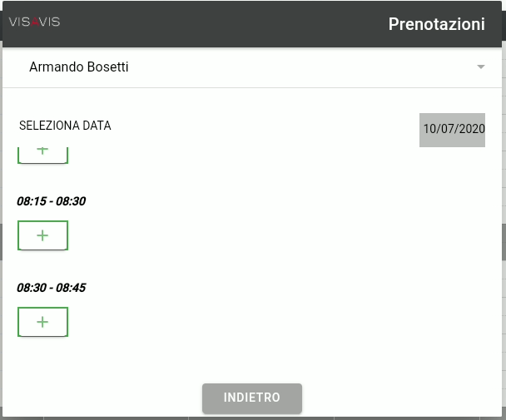
Task: Click the red A in VISAVIS logo
Action: [35, 22]
